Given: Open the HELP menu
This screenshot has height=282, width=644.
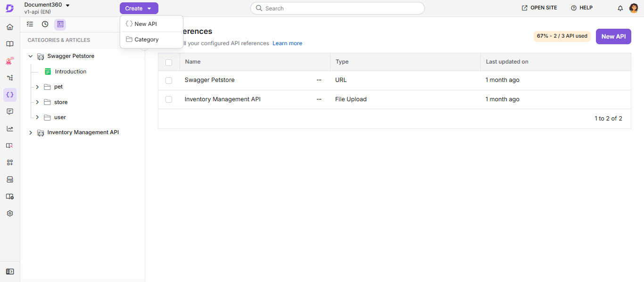Looking at the screenshot, I should 582,8.
